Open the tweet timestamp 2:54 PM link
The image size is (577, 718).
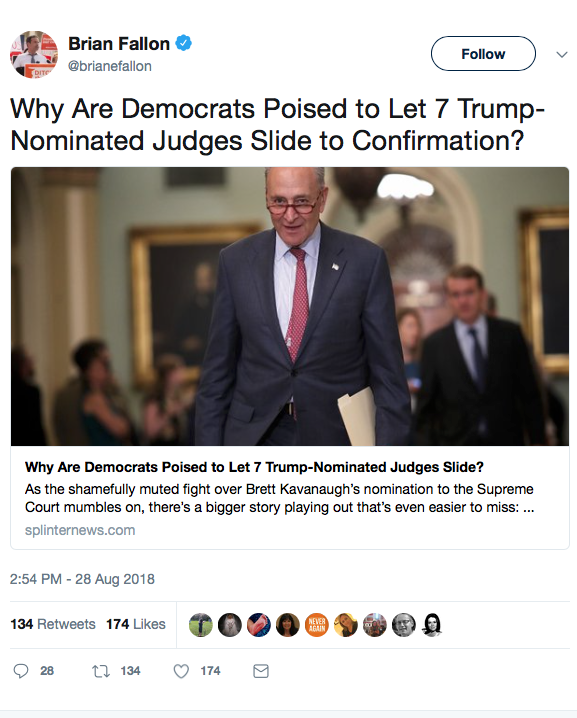(x=82, y=579)
